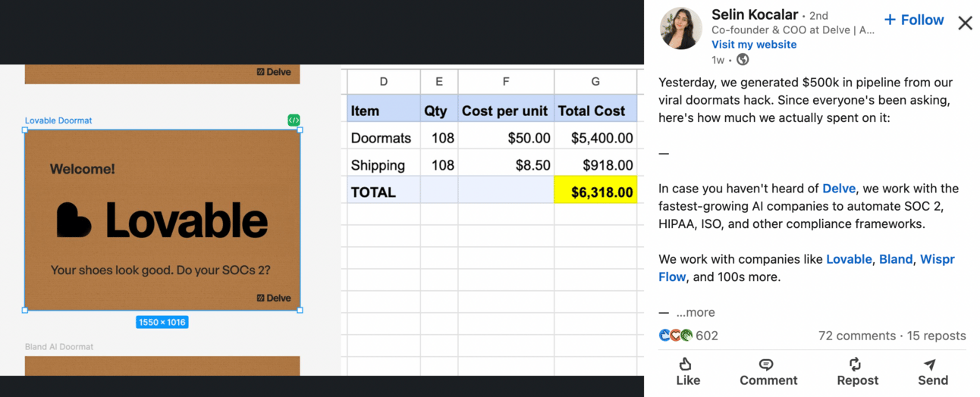The height and width of the screenshot is (397, 980).
Task: Select spreadsheet column E header
Action: [439, 81]
